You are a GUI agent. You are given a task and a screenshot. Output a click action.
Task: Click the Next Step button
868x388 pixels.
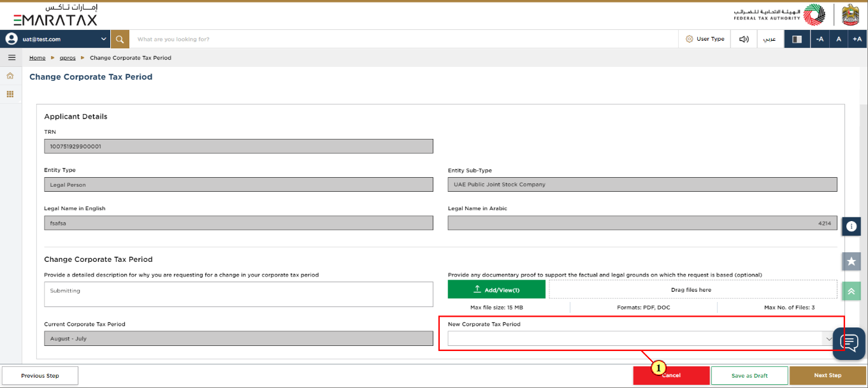(828, 375)
